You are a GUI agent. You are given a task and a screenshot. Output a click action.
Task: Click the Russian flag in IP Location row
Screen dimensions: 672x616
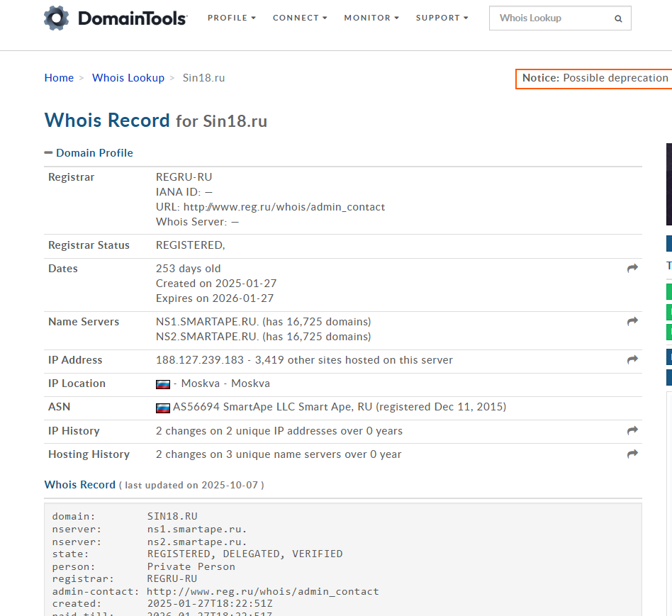[x=163, y=384]
